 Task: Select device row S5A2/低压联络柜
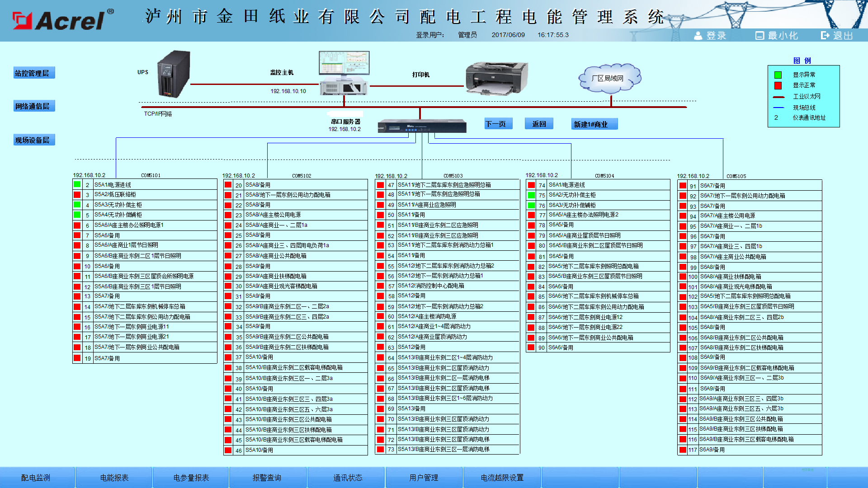coord(145,195)
